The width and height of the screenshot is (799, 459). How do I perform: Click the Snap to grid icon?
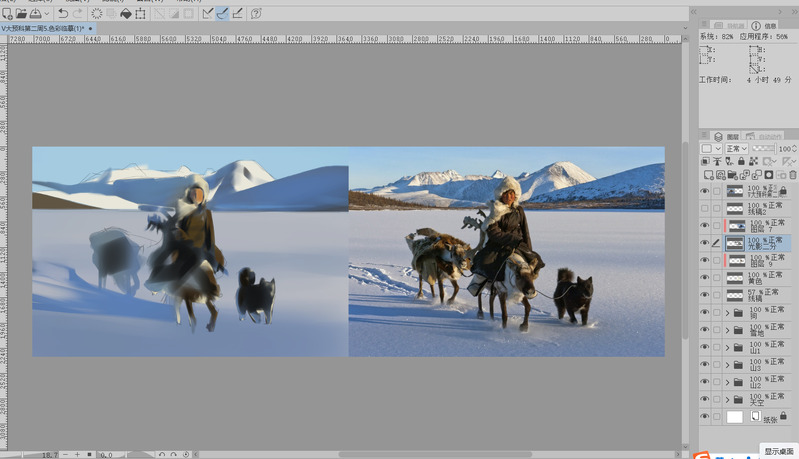click(x=237, y=14)
